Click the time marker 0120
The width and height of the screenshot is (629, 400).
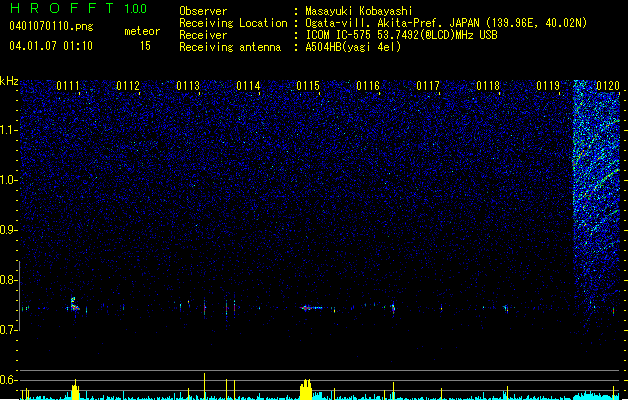[x=608, y=86]
